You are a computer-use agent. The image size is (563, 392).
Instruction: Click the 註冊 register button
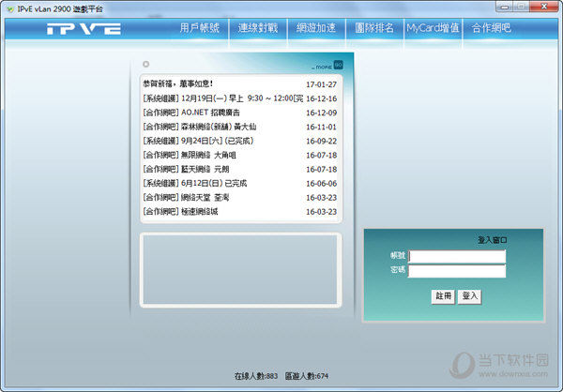click(x=443, y=296)
